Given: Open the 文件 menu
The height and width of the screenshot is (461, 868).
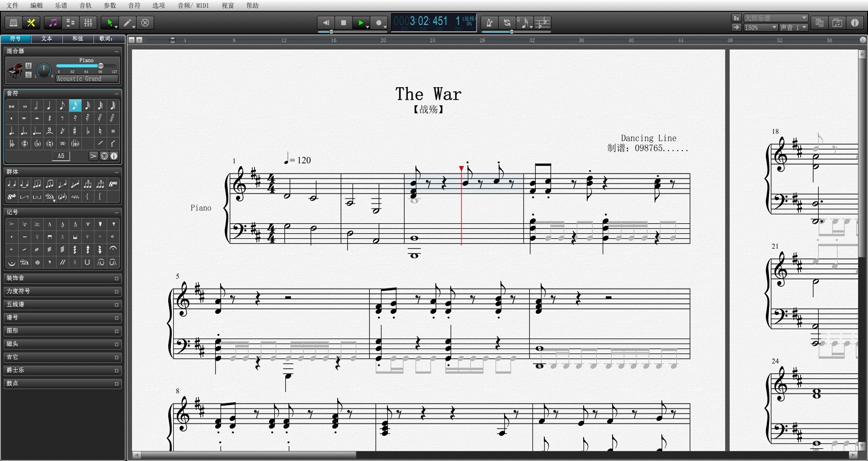Looking at the screenshot, I should pyautogui.click(x=13, y=5).
